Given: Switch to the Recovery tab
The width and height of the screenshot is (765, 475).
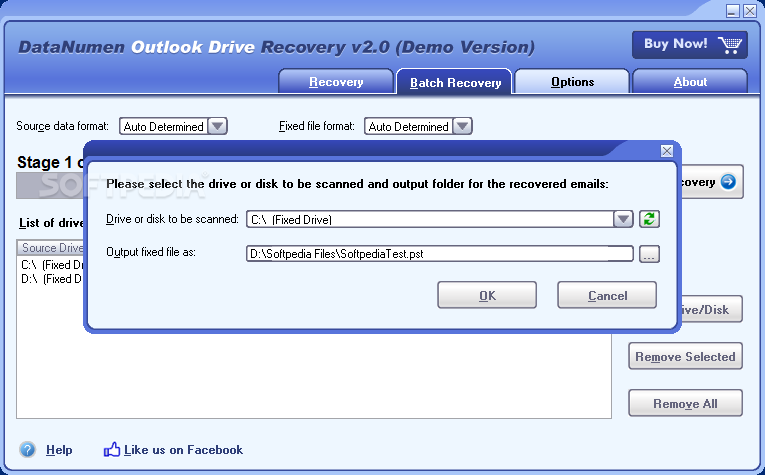Looking at the screenshot, I should (x=336, y=81).
